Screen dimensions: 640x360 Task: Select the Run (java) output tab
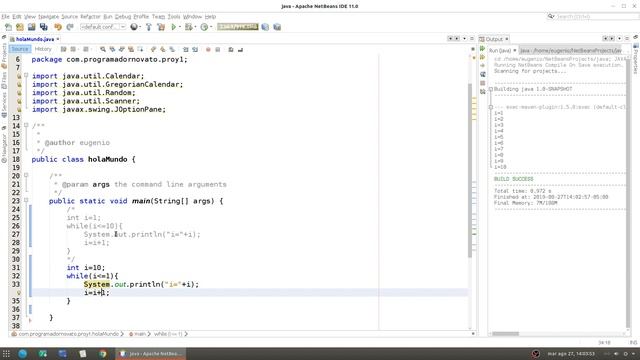click(x=502, y=51)
